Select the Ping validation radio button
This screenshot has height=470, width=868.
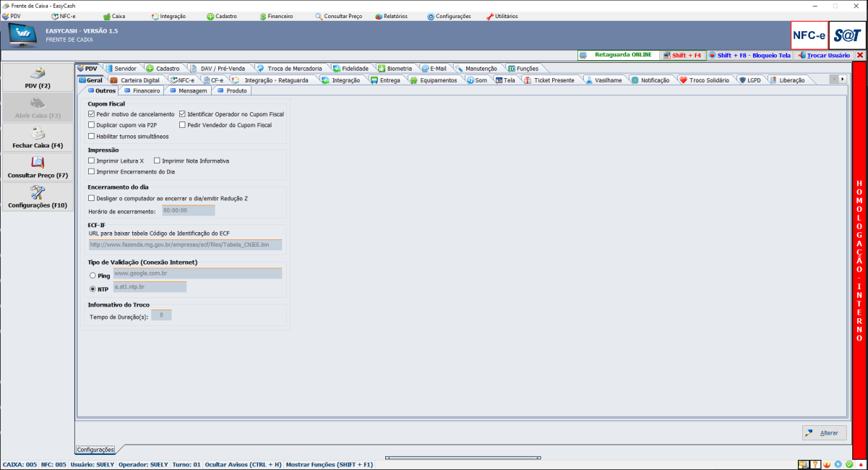tap(92, 275)
